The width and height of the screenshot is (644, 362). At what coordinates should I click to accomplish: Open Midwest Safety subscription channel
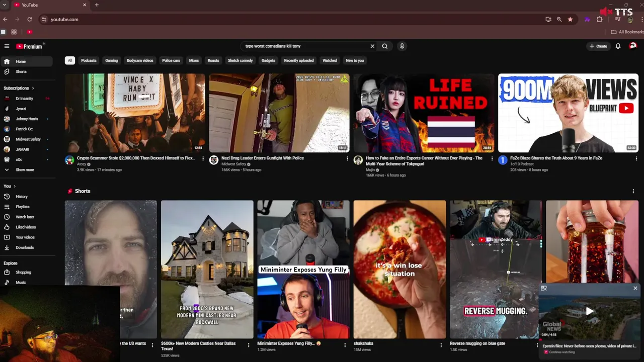coord(26,139)
